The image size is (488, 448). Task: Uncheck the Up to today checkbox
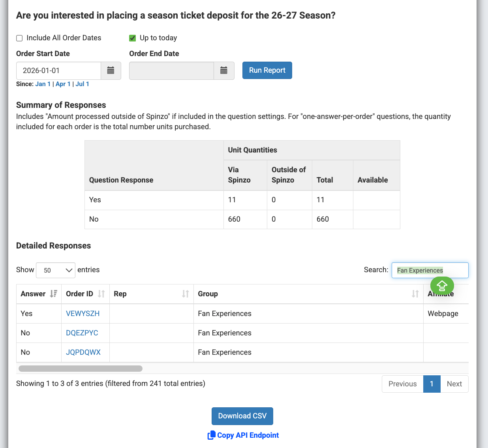click(133, 38)
